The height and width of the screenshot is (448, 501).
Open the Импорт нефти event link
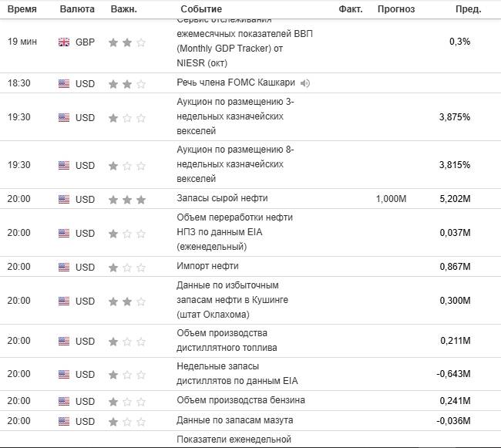(207, 267)
